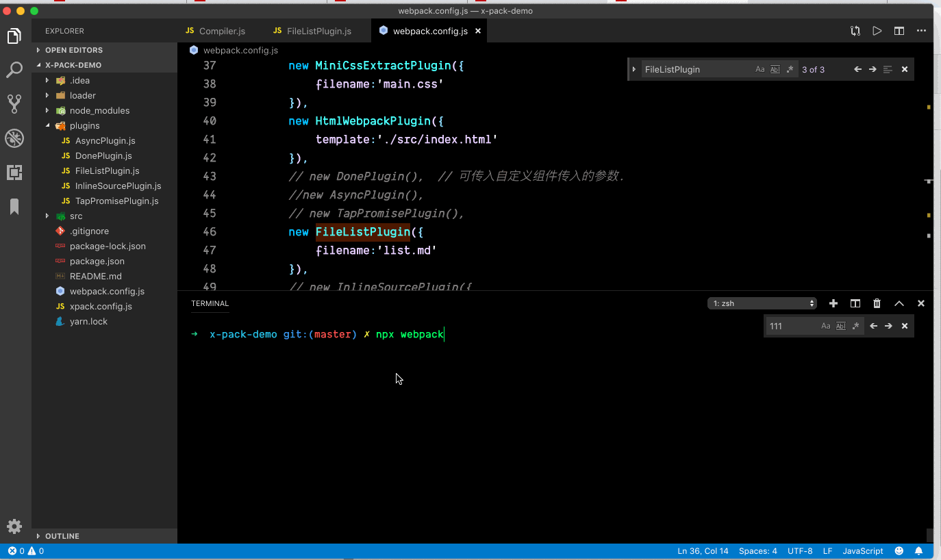Toggle Match Whole Word in terminal find widget
This screenshot has width=941, height=560.
coord(840,326)
